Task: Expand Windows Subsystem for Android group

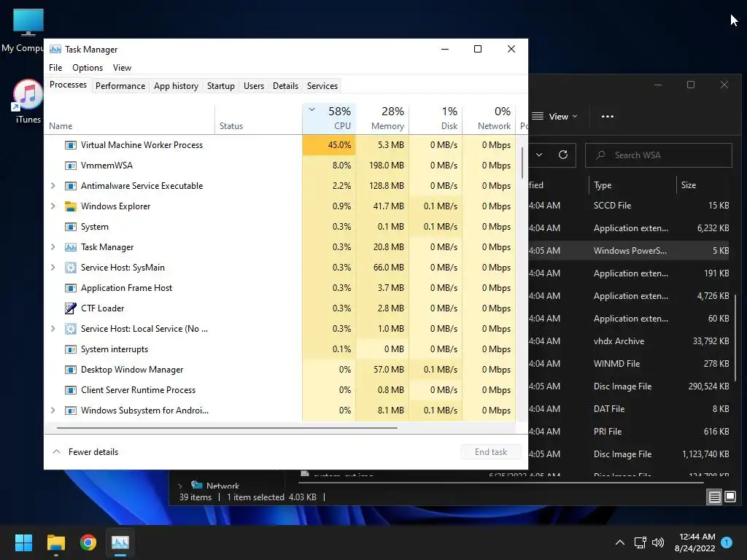Action: (53, 411)
